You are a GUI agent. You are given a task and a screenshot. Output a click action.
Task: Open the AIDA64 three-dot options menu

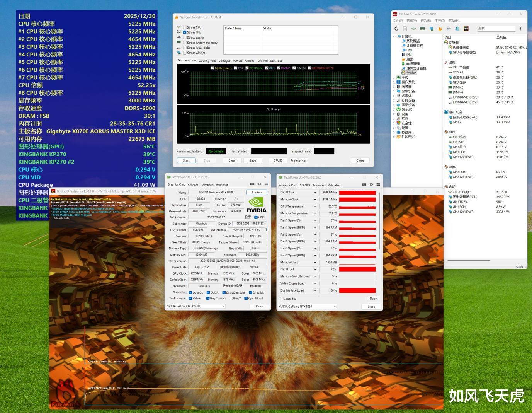[x=520, y=29]
